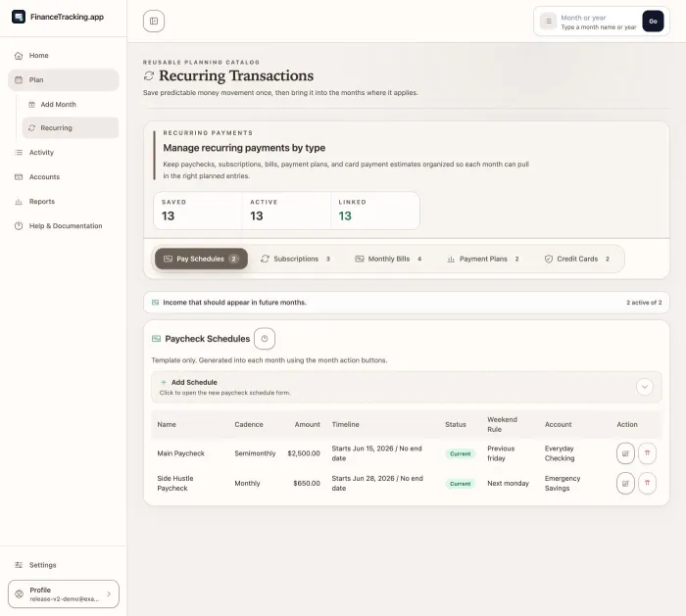
Task: Edit the Main Paycheck schedule
Action: (x=625, y=453)
